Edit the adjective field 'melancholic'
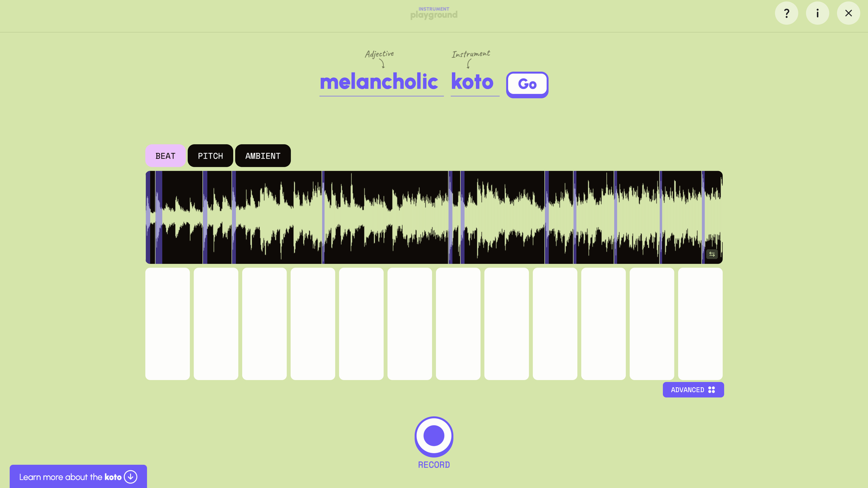 (381, 82)
